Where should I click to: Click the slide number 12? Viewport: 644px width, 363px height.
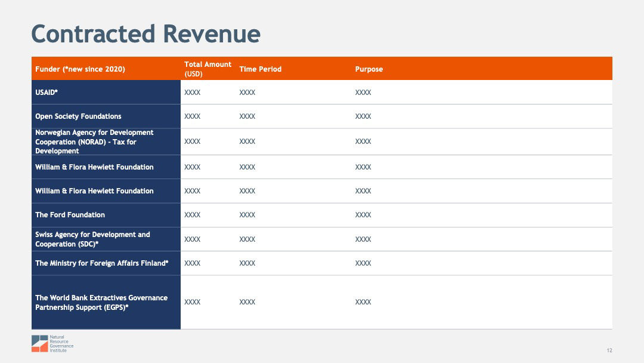[609, 350]
